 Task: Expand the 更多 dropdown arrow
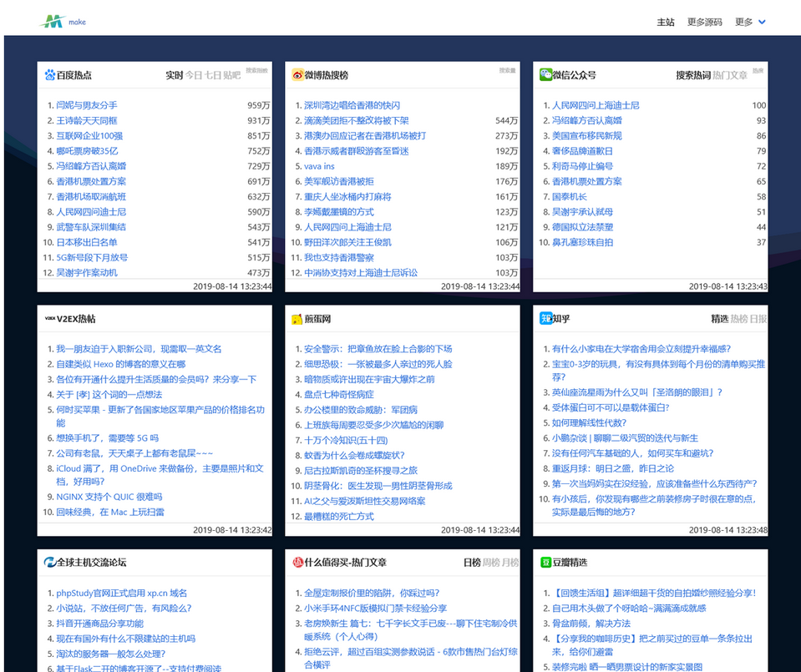click(762, 22)
